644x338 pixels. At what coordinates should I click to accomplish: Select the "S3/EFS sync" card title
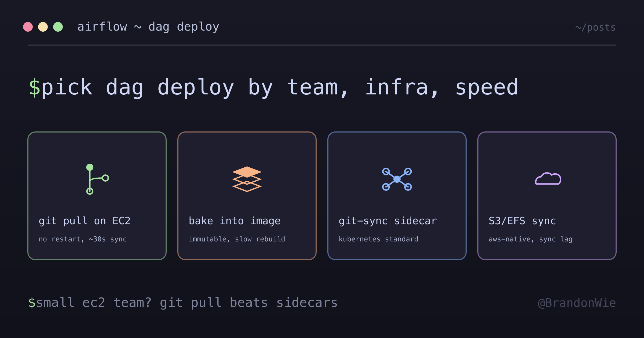click(x=522, y=221)
